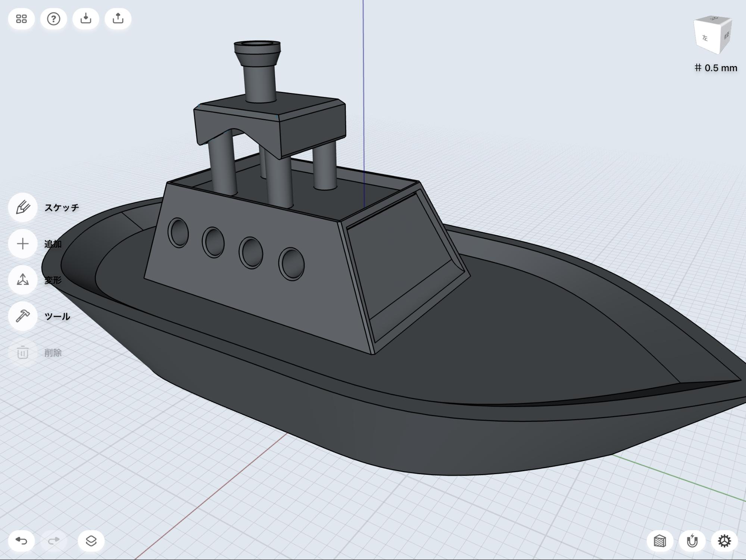Viewport: 746px width, 560px height.
Task: Open the Add (追加) plus menu
Action: click(x=23, y=244)
